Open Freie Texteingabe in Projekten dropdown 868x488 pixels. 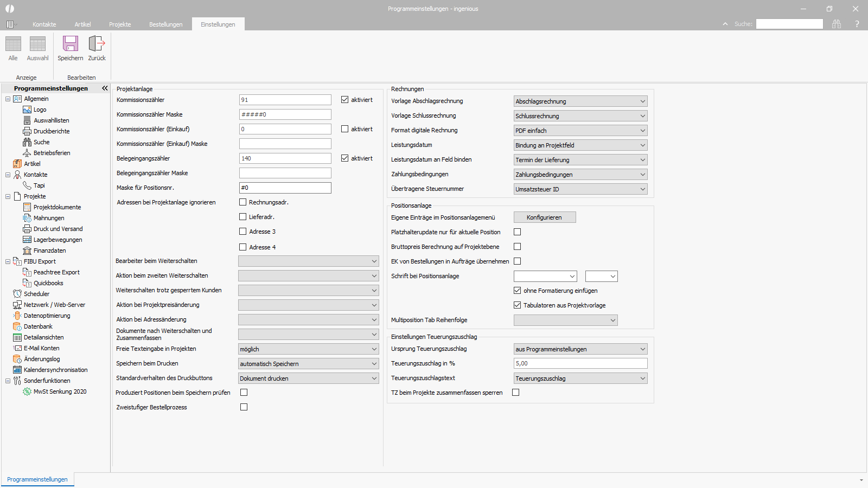[309, 349]
